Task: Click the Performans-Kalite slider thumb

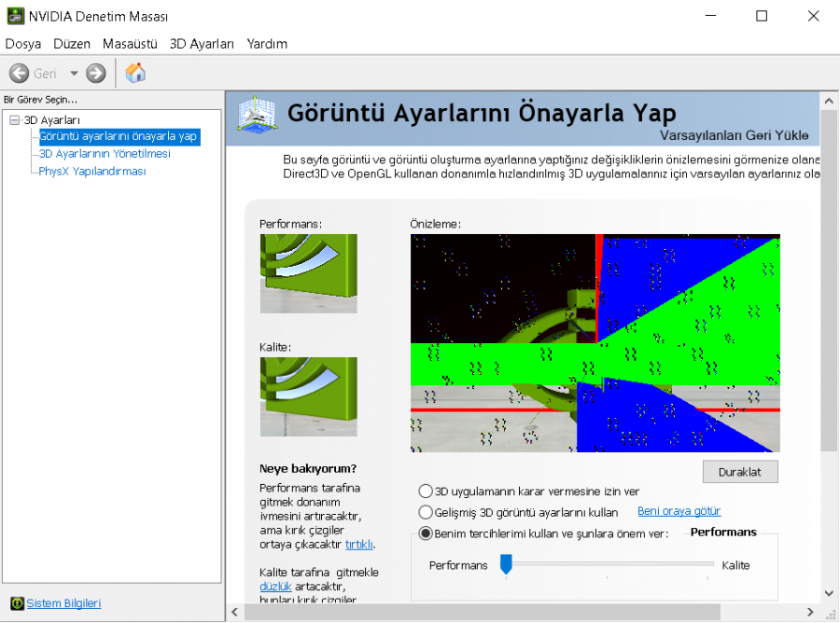Action: [x=506, y=564]
